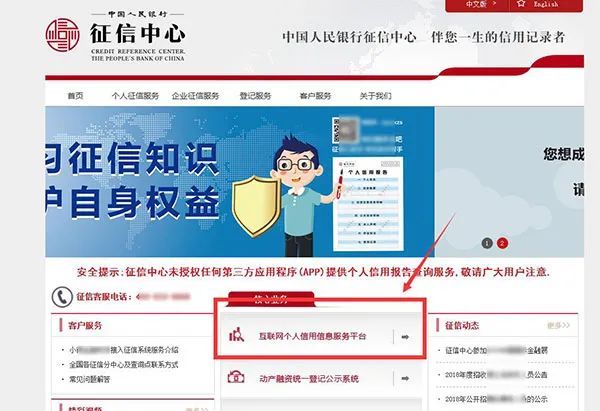Click the phone icon beside 征信客服电话

[62, 297]
